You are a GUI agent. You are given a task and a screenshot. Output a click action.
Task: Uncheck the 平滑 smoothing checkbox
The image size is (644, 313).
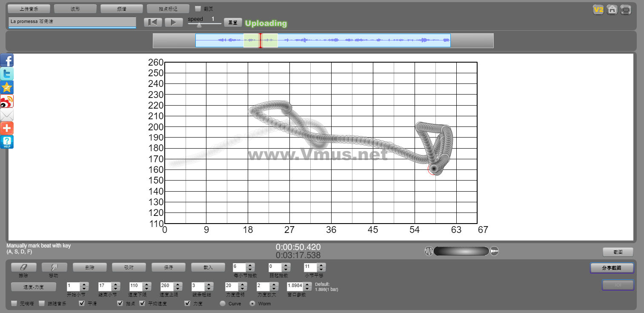82,304
